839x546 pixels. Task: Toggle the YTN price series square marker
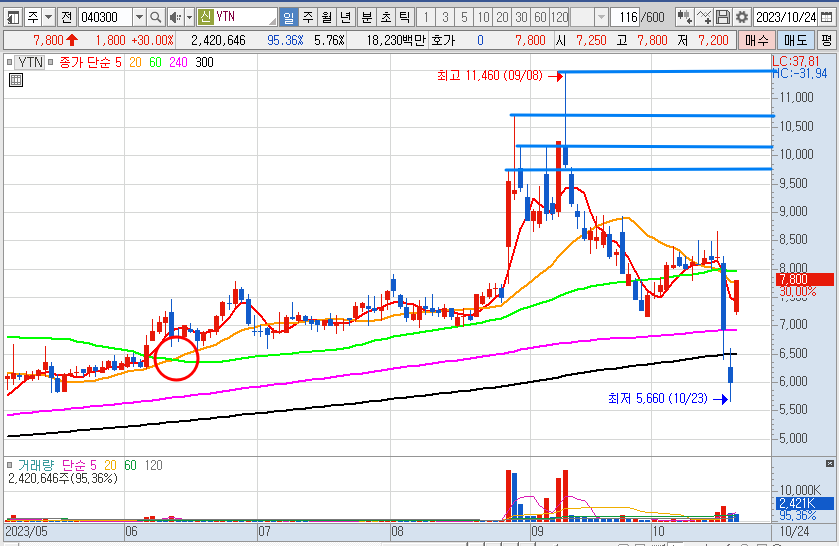(10, 63)
